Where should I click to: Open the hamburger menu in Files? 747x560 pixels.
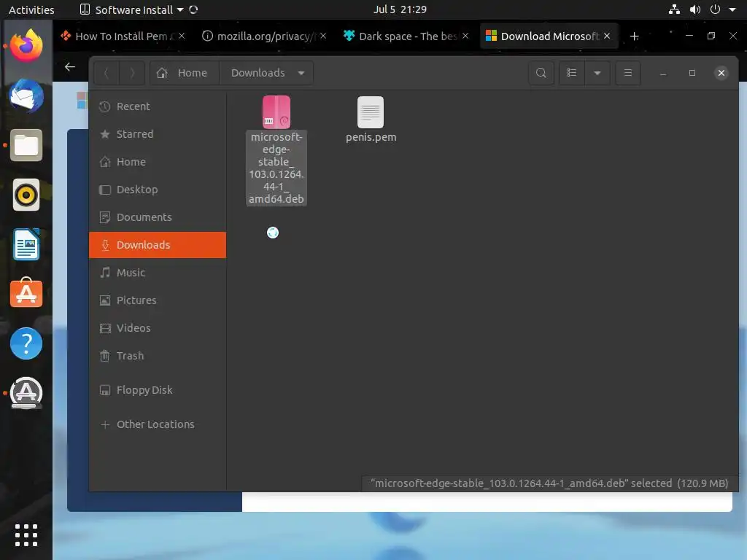(x=628, y=73)
